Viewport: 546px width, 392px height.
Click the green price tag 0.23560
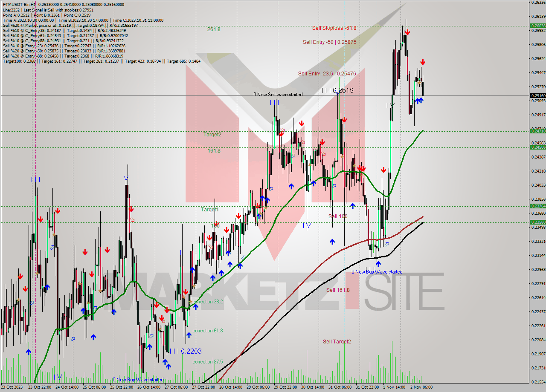537,222
